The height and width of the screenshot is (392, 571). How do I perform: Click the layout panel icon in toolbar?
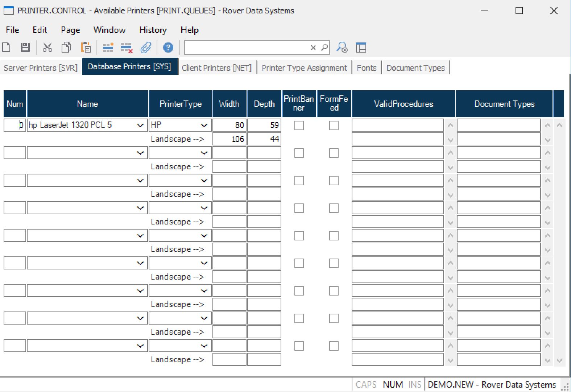361,48
